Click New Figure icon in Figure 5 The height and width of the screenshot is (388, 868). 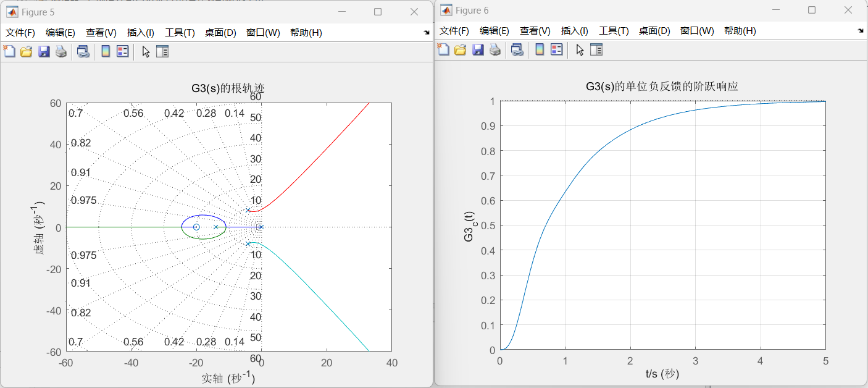click(9, 52)
